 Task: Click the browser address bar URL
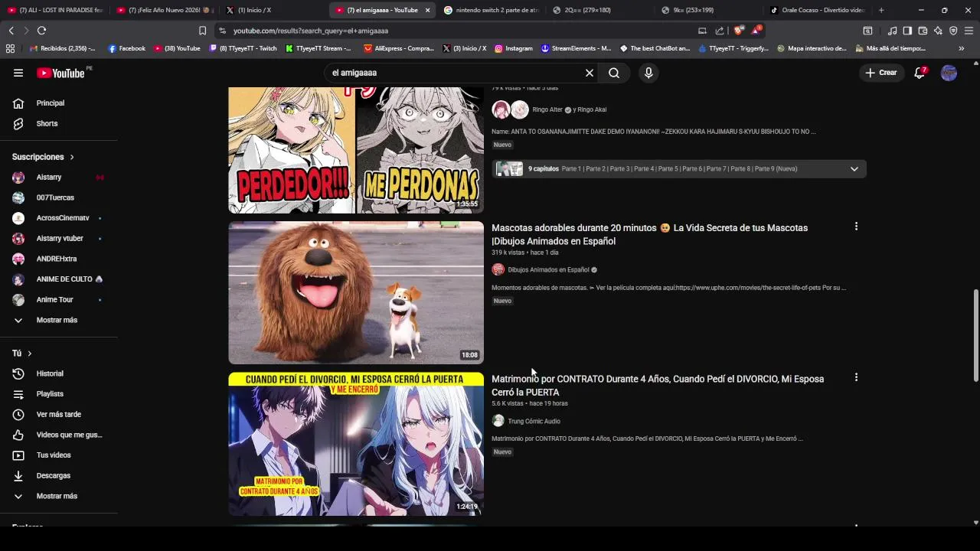(311, 31)
